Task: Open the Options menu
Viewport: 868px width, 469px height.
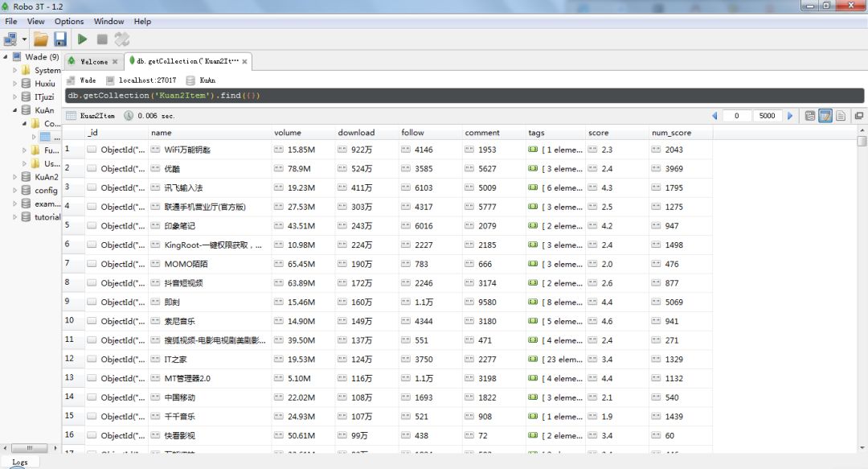Action: pyautogui.click(x=69, y=21)
